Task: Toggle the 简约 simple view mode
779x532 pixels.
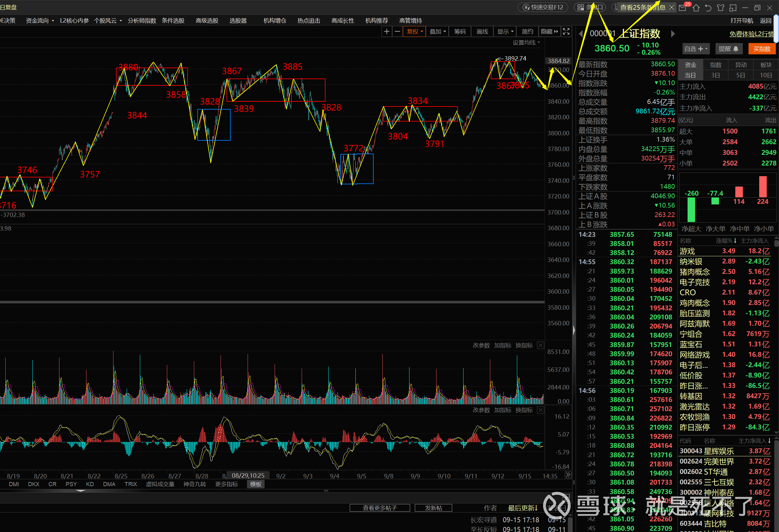Action: pyautogui.click(x=527, y=31)
